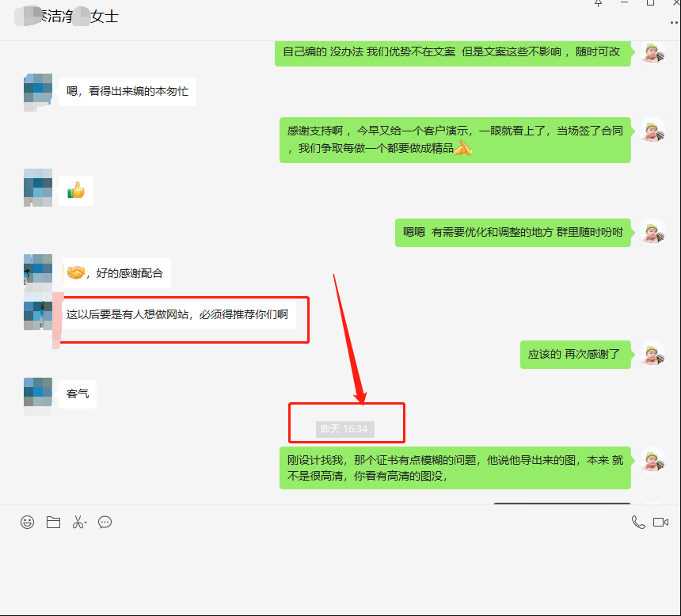Select the message "嗯，看得出来编的本匆忙"
The width and height of the screenshot is (681, 616).
[x=127, y=91]
